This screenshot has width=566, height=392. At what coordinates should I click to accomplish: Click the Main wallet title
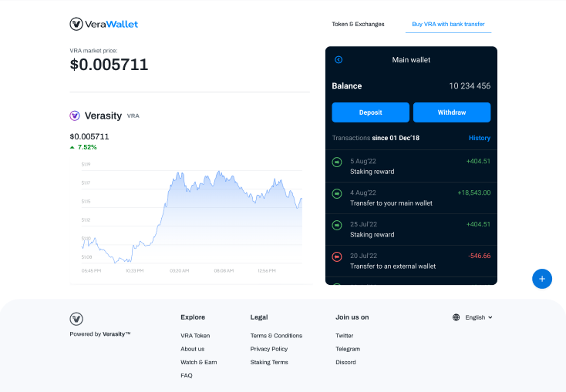[x=411, y=60]
